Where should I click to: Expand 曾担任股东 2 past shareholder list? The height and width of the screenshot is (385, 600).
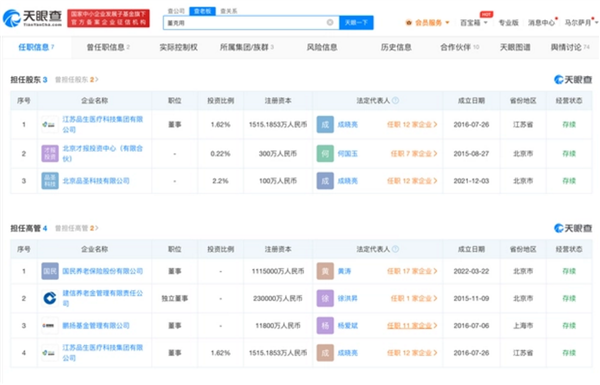(x=77, y=80)
